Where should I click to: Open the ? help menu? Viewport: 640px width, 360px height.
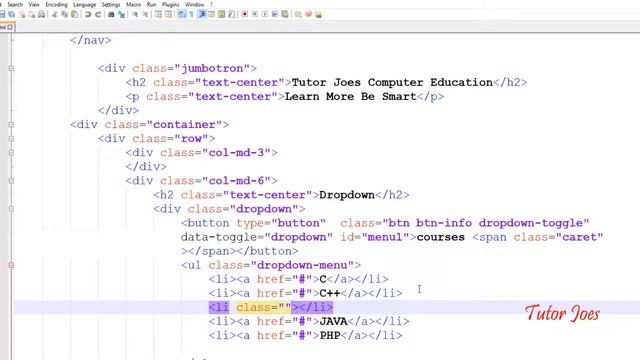[x=211, y=4]
